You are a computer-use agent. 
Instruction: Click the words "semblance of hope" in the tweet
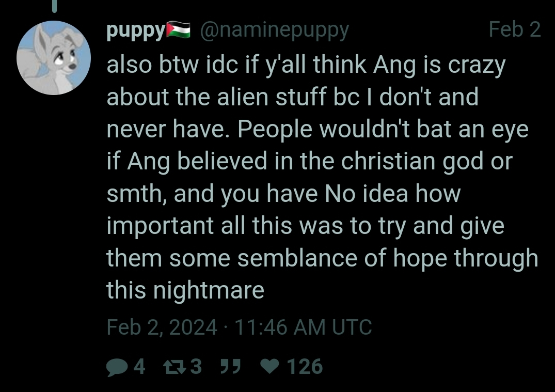(x=342, y=258)
